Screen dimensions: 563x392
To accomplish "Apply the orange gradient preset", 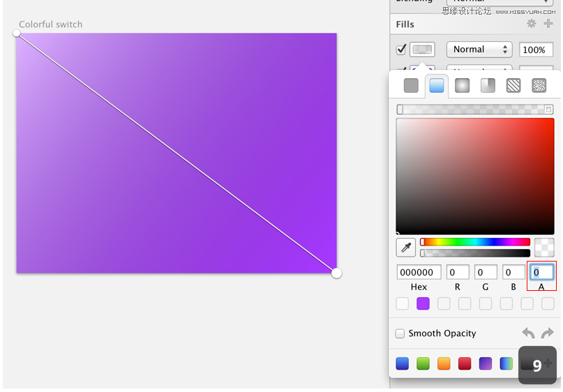I will coord(444,363).
